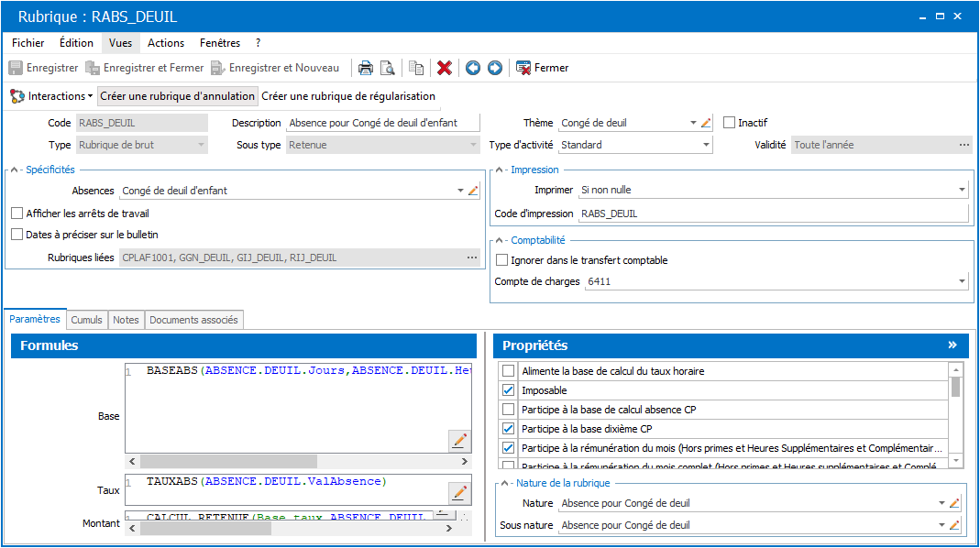Uncheck Participe à la rémunération du mois

(509, 448)
